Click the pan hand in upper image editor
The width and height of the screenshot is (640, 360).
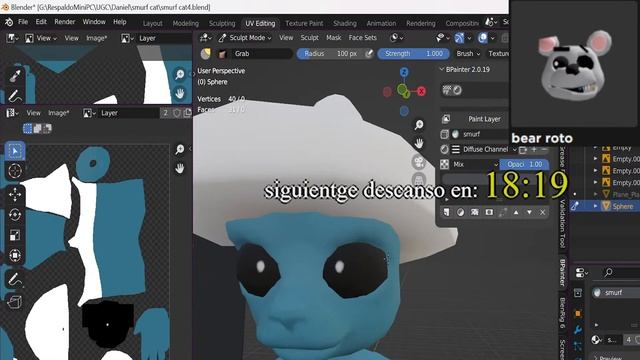pyautogui.click(x=180, y=93)
